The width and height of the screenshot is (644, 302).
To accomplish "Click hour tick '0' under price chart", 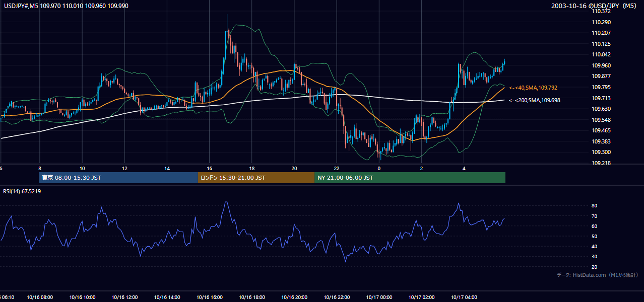I will click(379, 168).
